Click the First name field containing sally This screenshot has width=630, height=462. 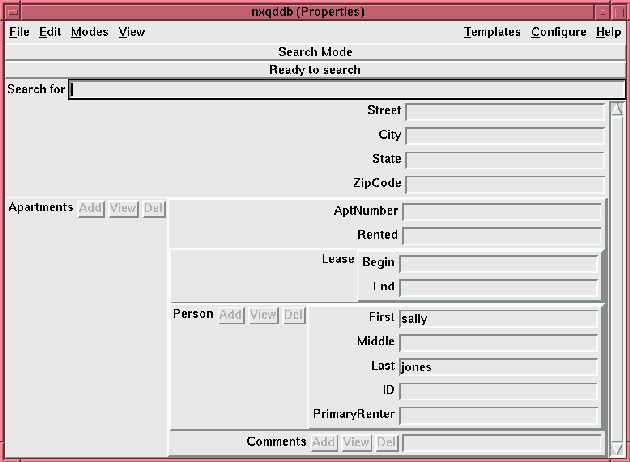tap(498, 318)
